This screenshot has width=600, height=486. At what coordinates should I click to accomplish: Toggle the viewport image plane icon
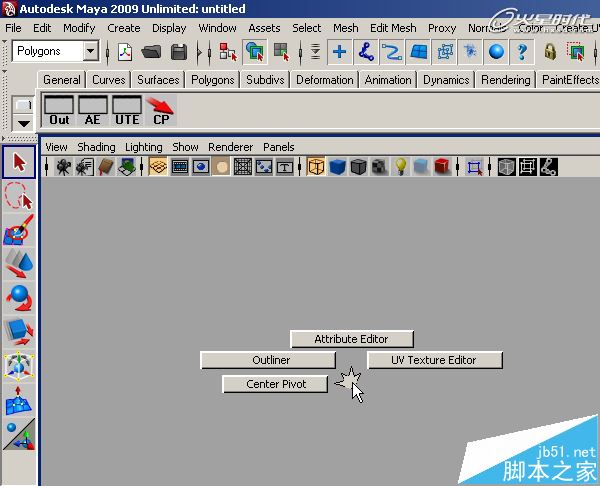coord(127,167)
